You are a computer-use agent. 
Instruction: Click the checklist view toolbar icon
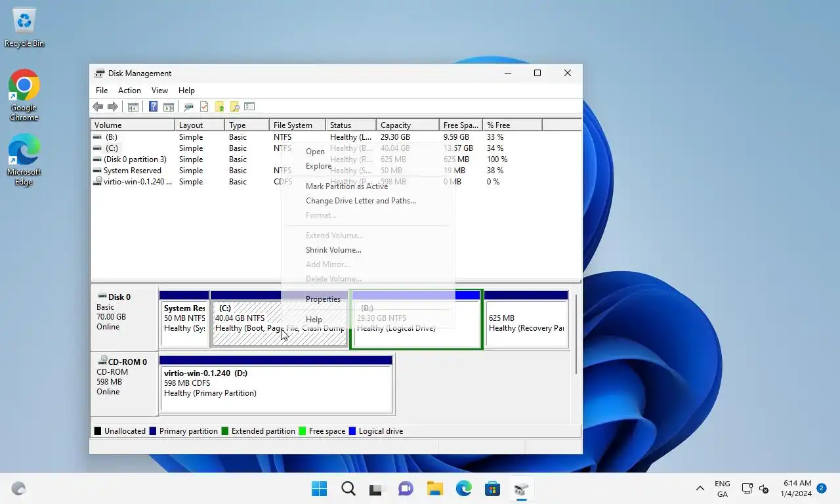[x=249, y=107]
